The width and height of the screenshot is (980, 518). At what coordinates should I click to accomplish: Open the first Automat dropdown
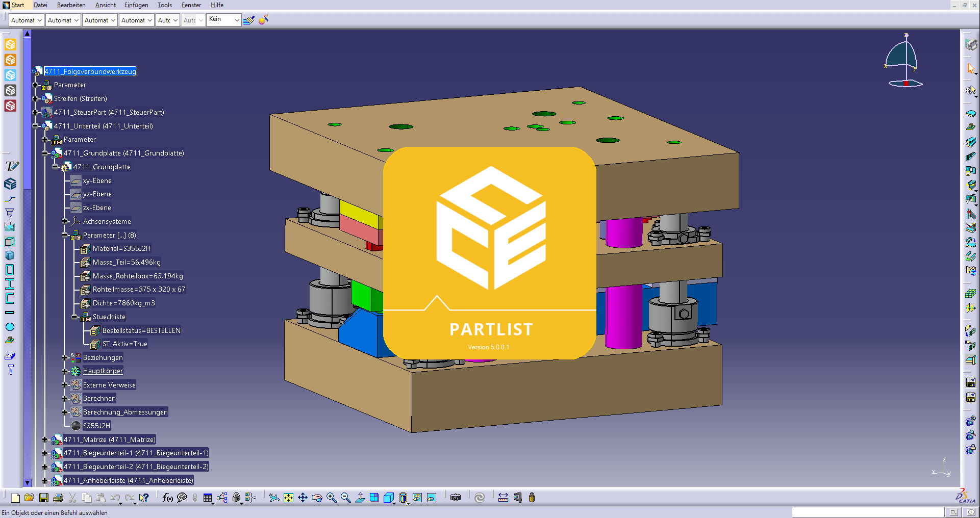point(26,20)
